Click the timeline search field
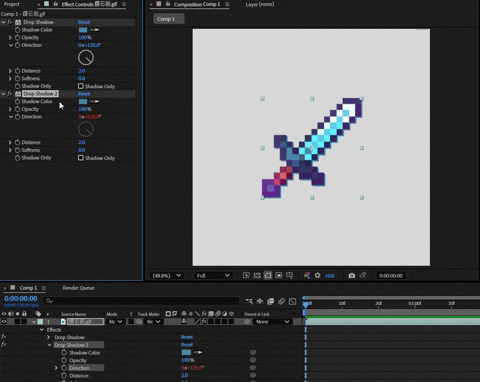Image resolution: width=480 pixels, height=382 pixels. coord(142,301)
